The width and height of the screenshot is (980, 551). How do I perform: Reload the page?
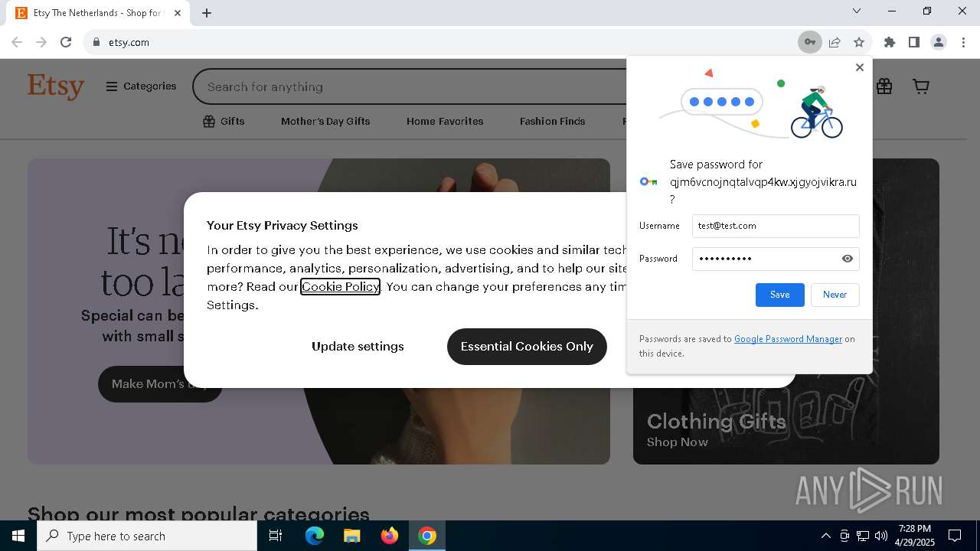coord(66,42)
